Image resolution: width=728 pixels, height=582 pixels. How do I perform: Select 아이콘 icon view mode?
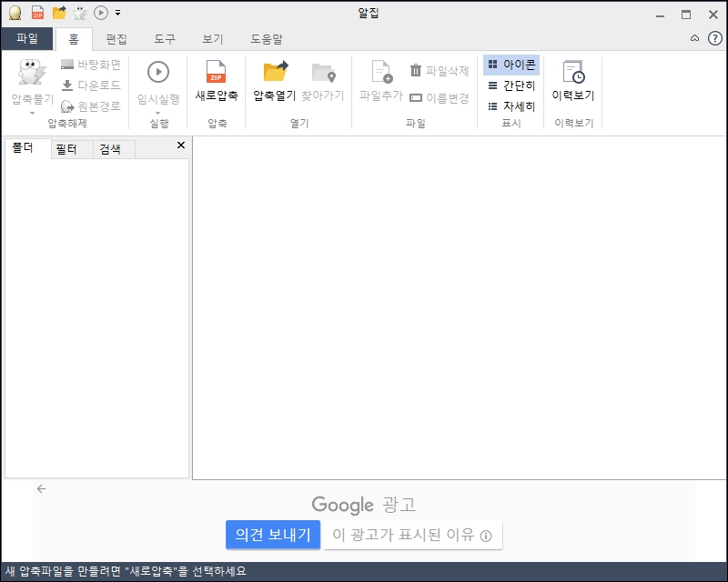[511, 65]
